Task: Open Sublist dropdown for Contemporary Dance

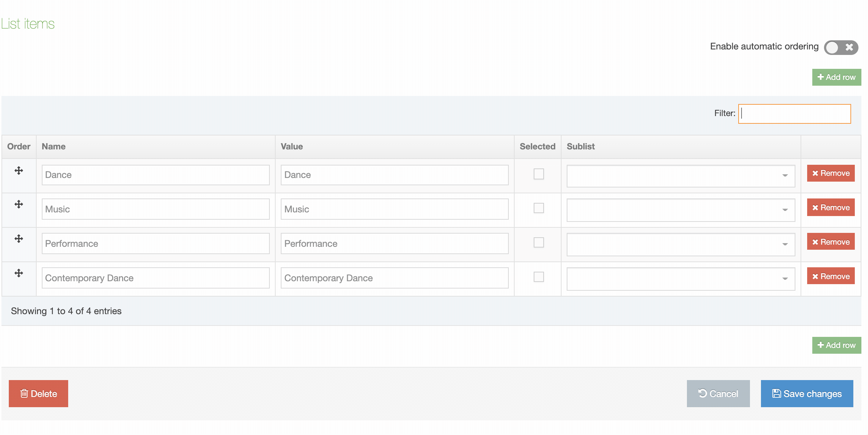Action: pyautogui.click(x=681, y=279)
